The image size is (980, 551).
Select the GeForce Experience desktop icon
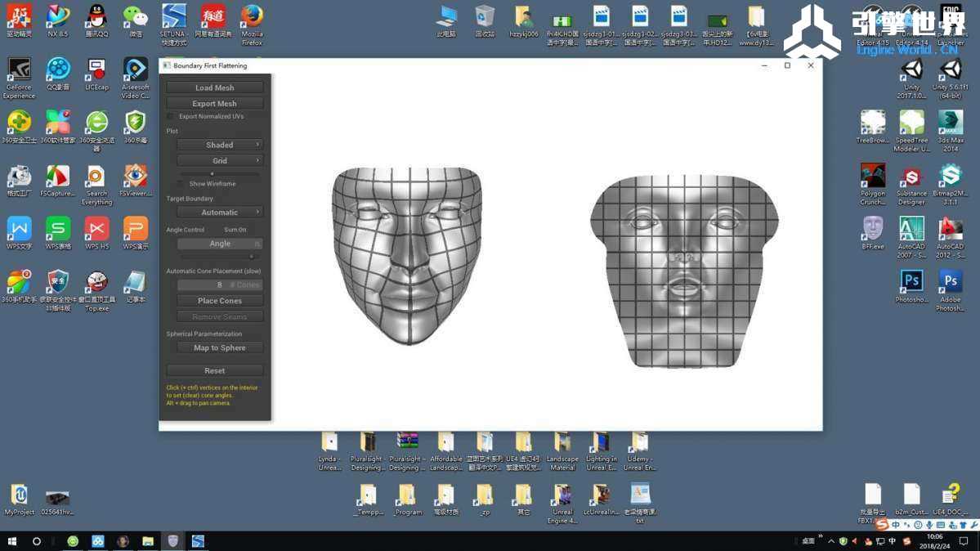19,78
